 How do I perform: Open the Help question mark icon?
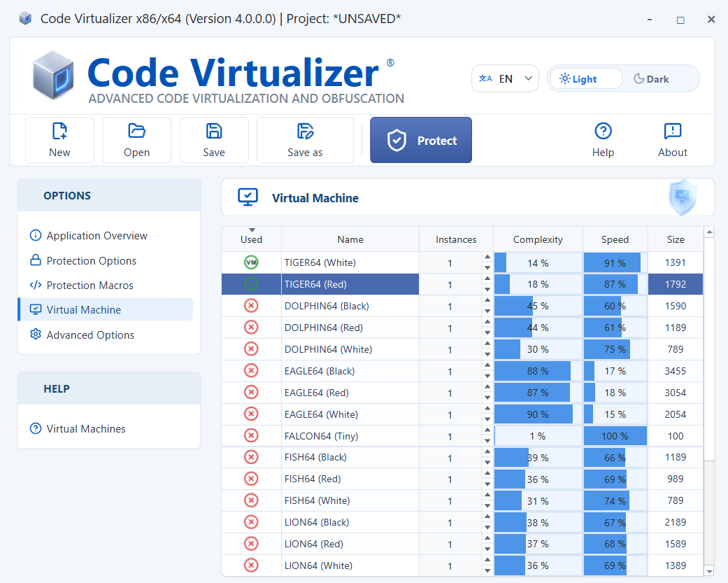click(603, 140)
